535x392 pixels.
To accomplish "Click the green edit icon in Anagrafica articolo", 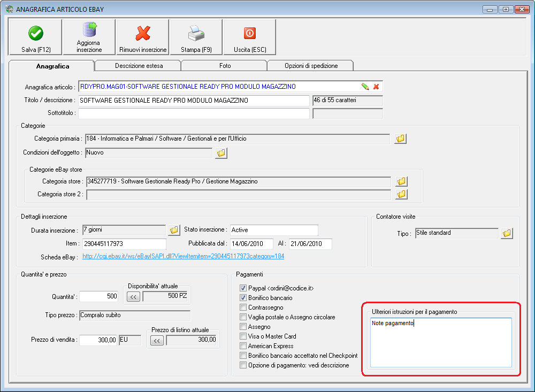I will (365, 87).
